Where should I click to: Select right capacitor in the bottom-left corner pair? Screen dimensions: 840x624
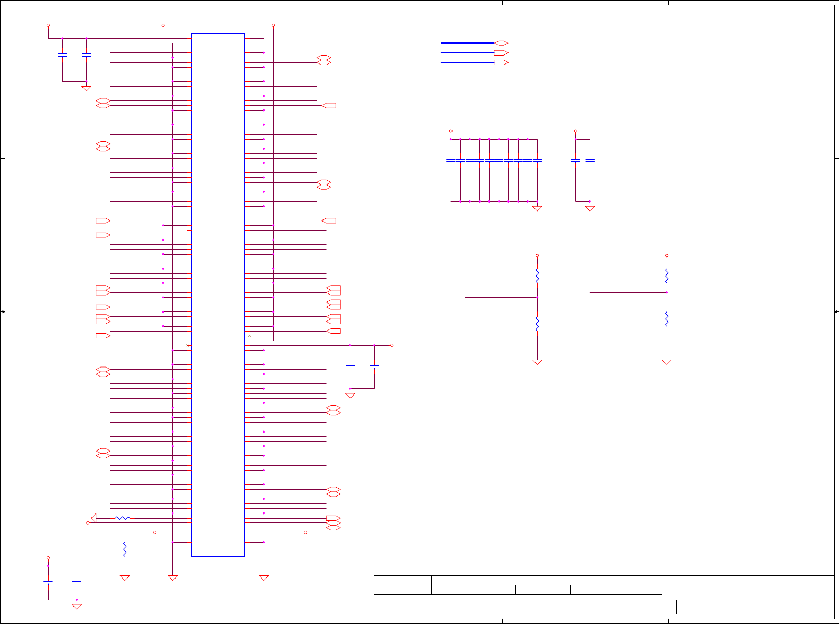coord(77,583)
